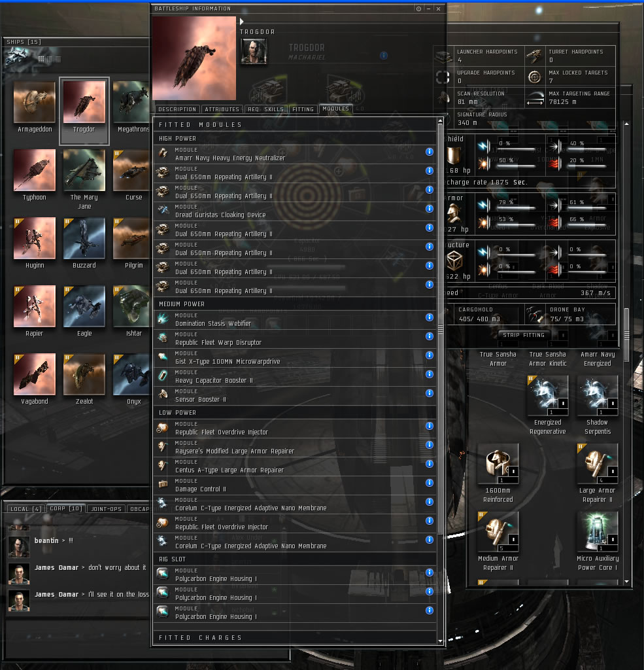Select the Armageddon ship thumbnail
Viewport: 644px width, 670px height.
(35, 103)
